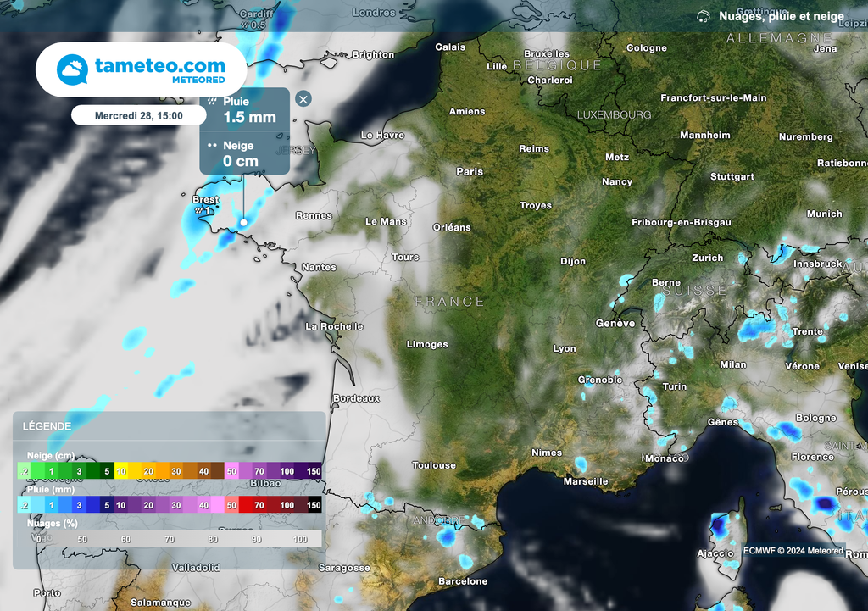This screenshot has width=868, height=611.
Task: Click the cloud icon beside Nuages, pluie et neige
Action: 704,16
